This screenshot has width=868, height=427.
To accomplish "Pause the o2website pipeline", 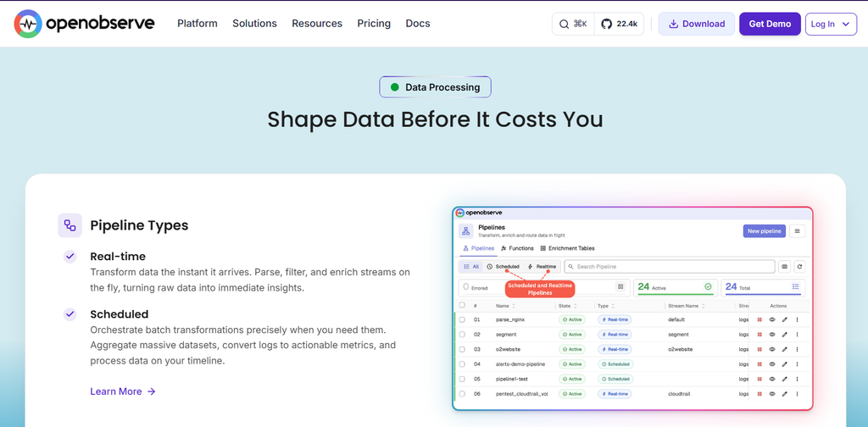I will (x=759, y=349).
